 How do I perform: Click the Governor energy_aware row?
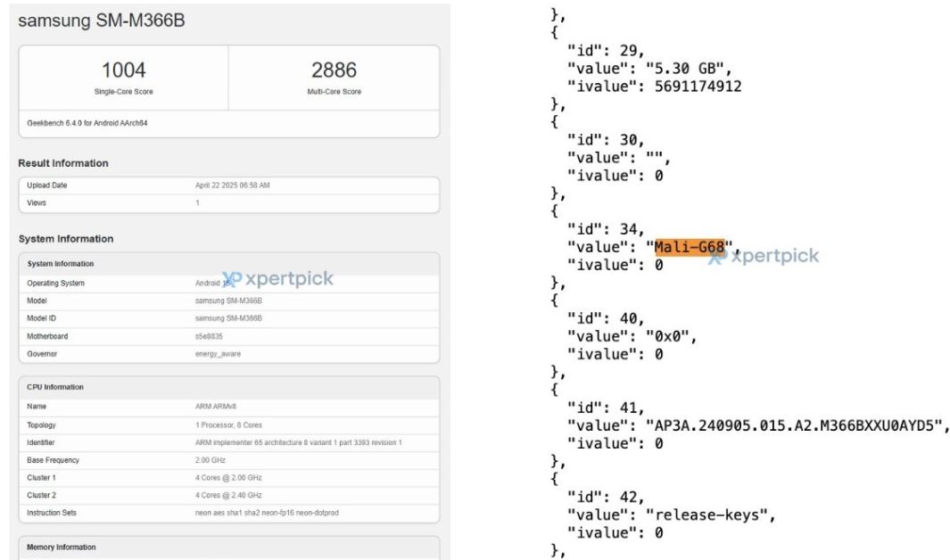(x=229, y=353)
